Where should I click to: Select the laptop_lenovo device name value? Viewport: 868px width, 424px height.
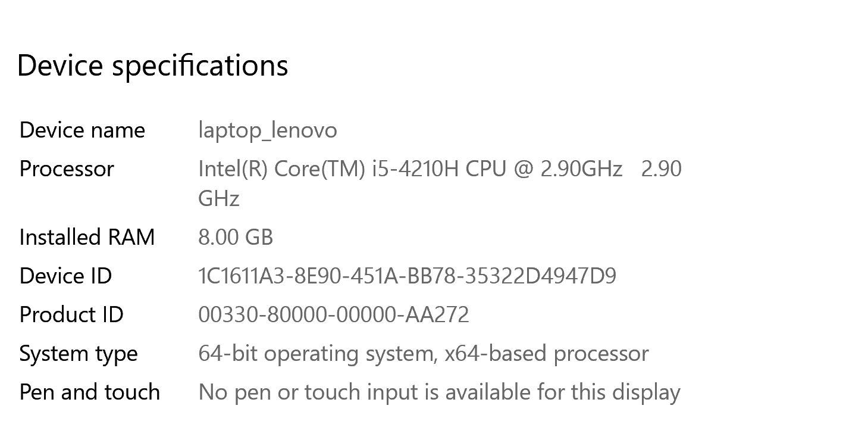pyautogui.click(x=268, y=130)
